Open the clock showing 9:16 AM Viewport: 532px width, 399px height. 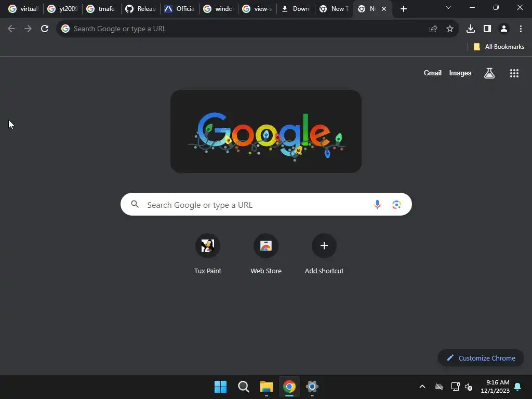point(495,387)
